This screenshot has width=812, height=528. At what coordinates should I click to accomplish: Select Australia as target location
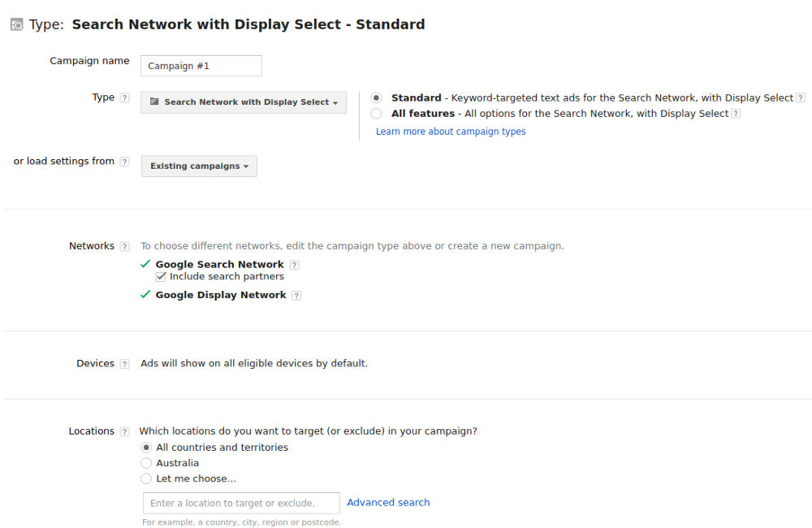tap(146, 463)
